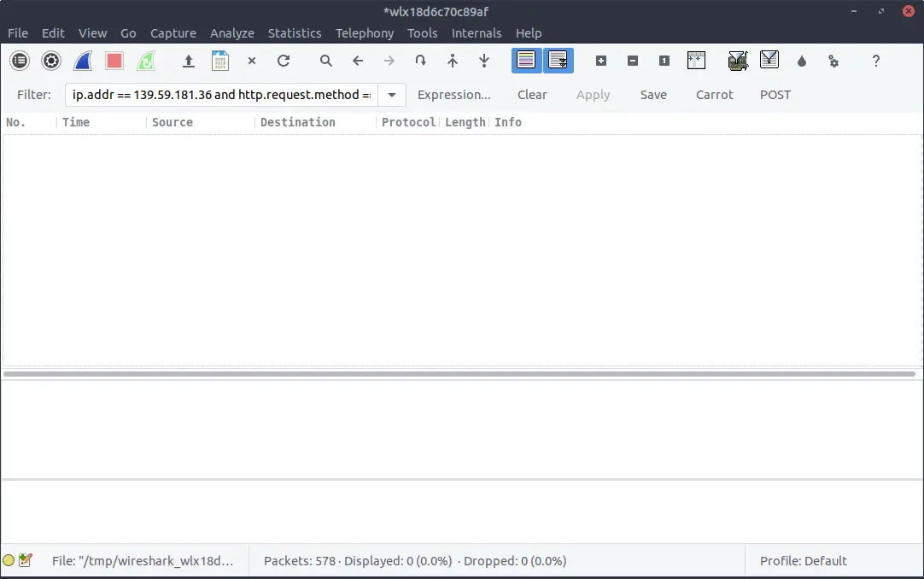This screenshot has height=579, width=924.
Task: Start a new capture with shark fin icon
Action: (83, 61)
